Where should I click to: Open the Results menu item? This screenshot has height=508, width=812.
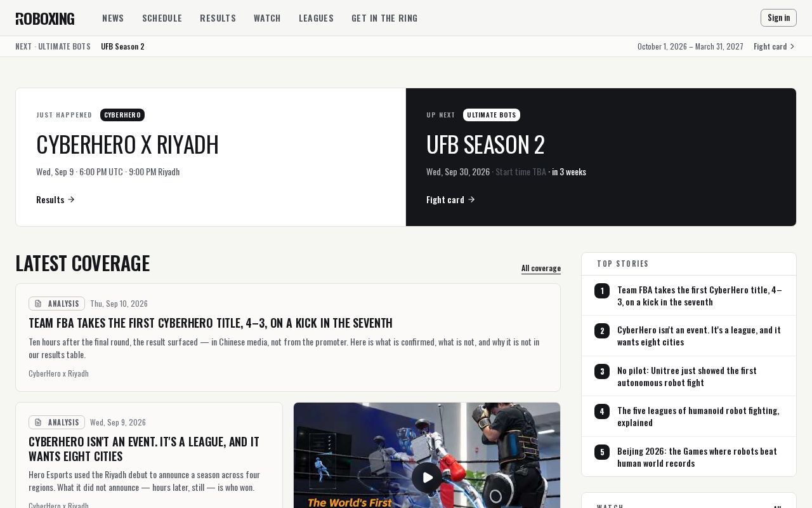pos(218,18)
